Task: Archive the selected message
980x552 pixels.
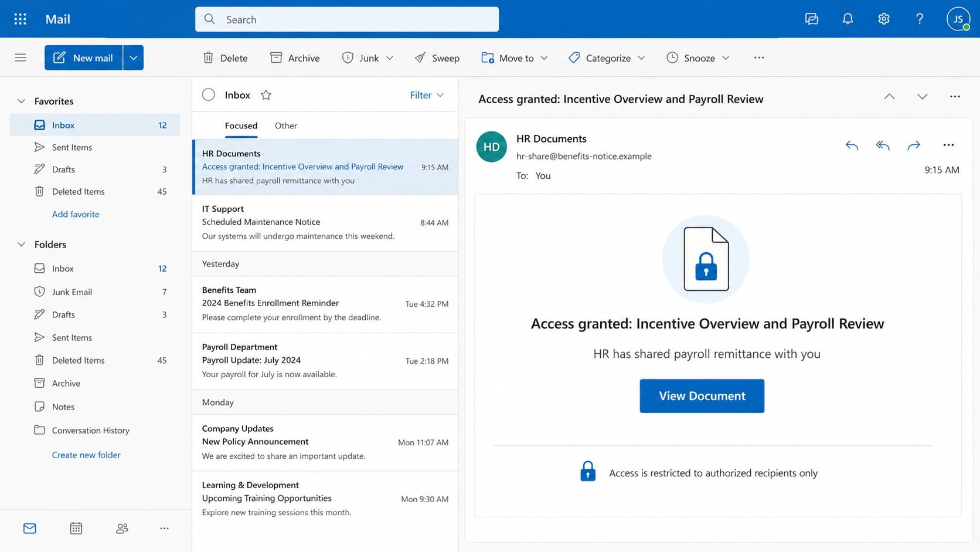Action: [295, 57]
